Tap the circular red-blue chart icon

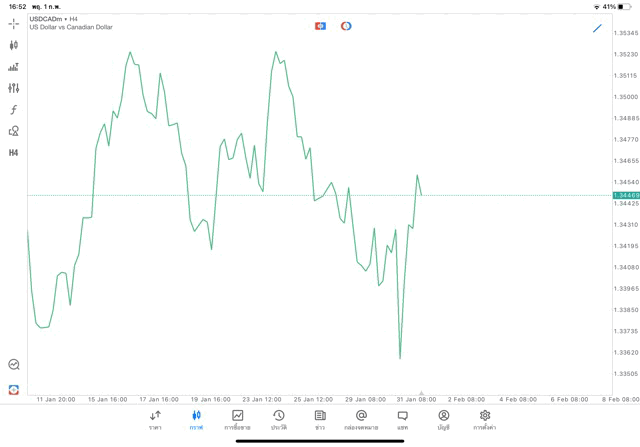click(346, 26)
